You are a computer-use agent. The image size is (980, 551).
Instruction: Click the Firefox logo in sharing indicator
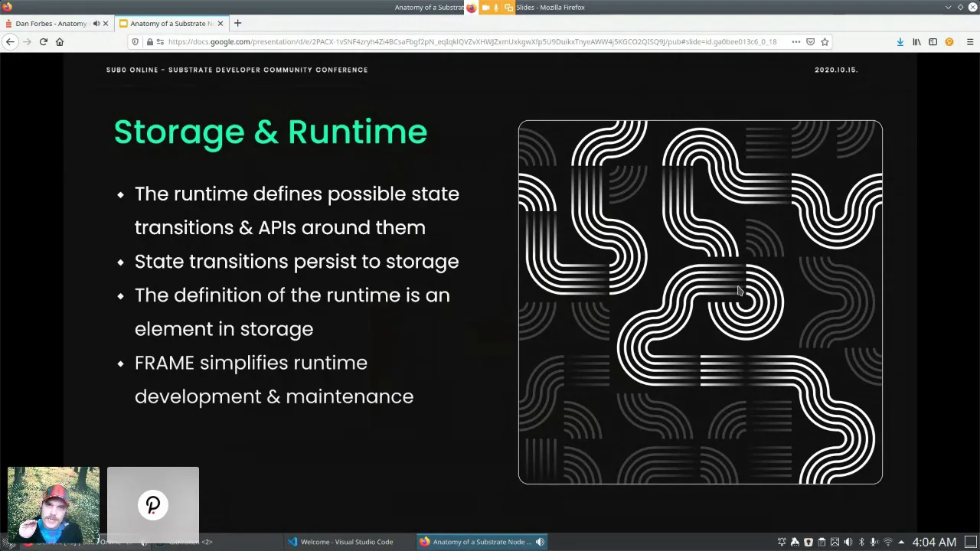(x=472, y=8)
